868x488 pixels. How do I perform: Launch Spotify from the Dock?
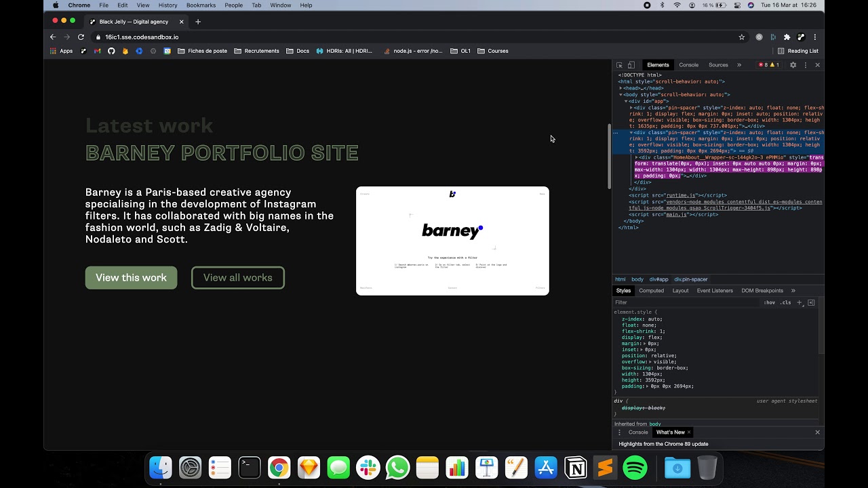tap(635, 468)
